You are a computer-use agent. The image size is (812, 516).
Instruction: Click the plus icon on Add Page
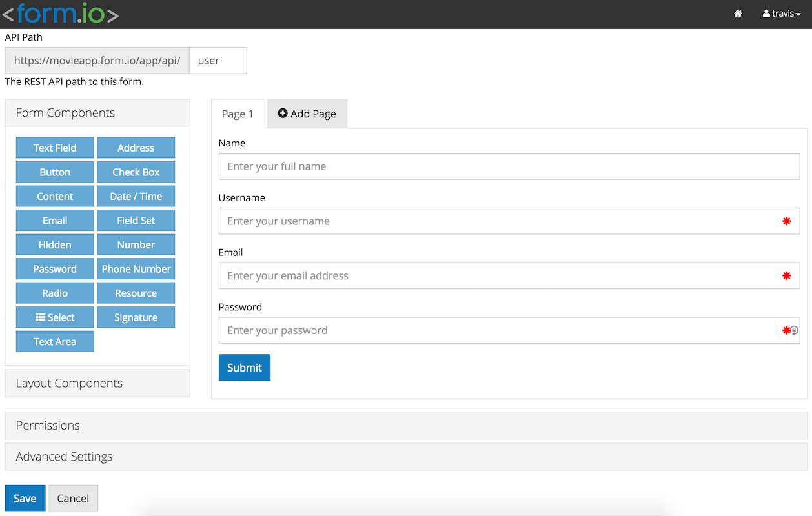[x=283, y=113]
